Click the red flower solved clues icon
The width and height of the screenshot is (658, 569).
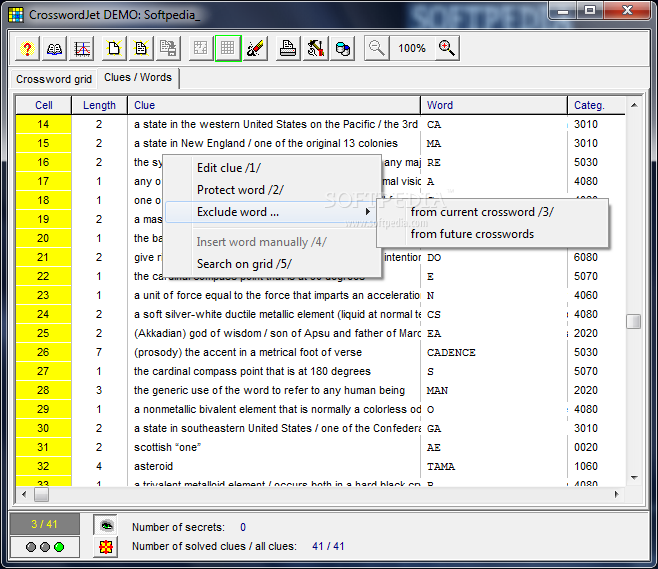click(x=105, y=547)
